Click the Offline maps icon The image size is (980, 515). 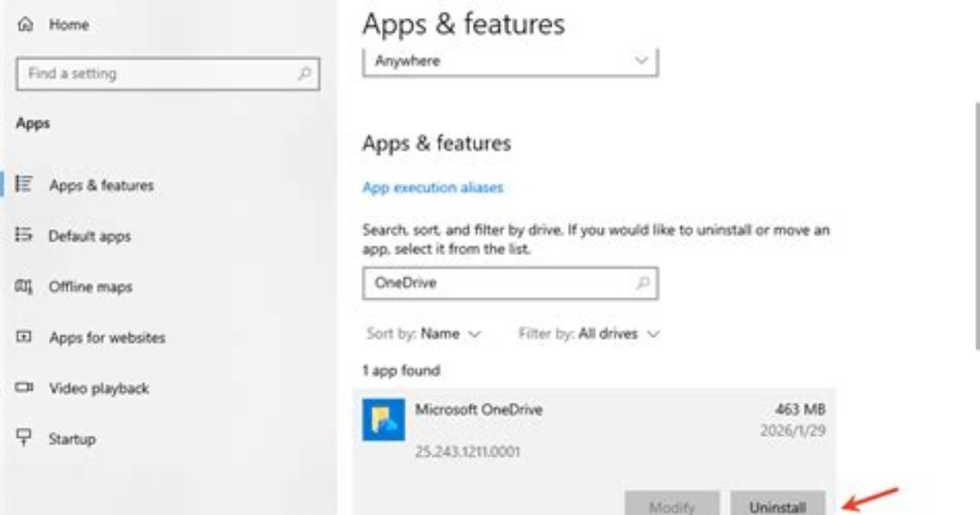point(24,286)
